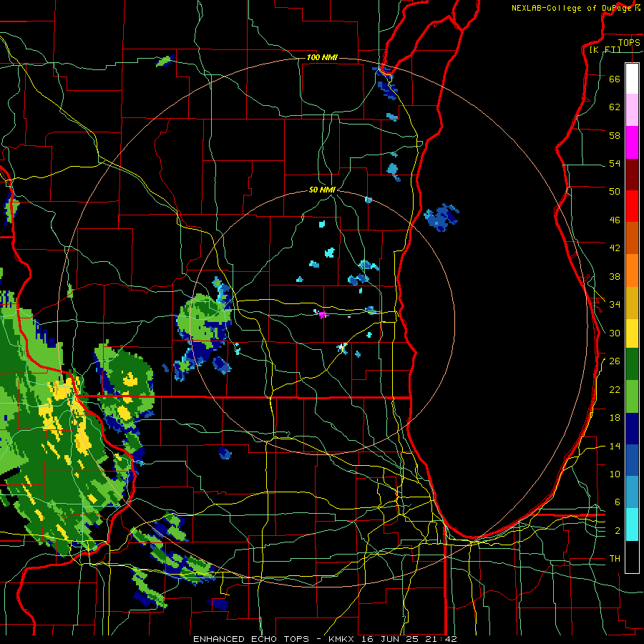Pick the gold legend swatch
Image resolution: width=644 pixels, height=644 pixels.
coord(632,303)
